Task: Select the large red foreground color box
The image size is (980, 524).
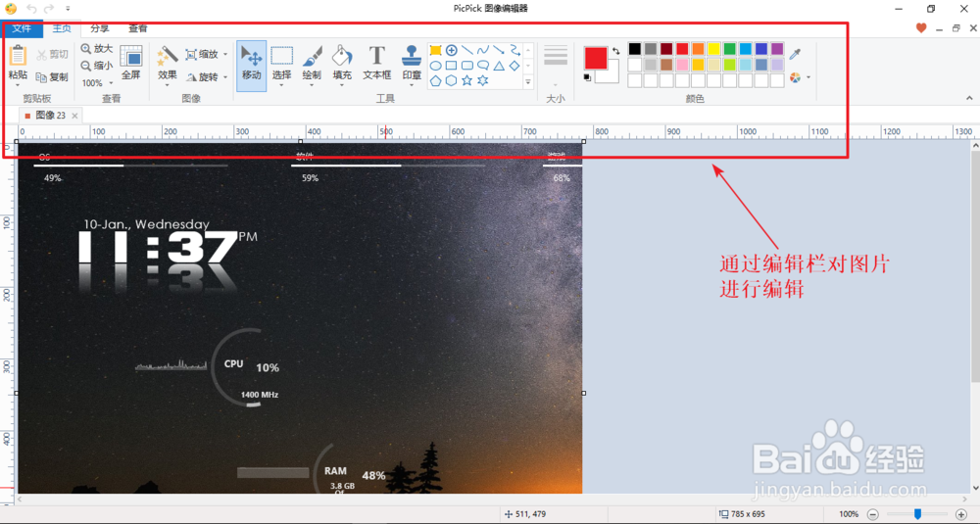Action: pyautogui.click(x=596, y=58)
